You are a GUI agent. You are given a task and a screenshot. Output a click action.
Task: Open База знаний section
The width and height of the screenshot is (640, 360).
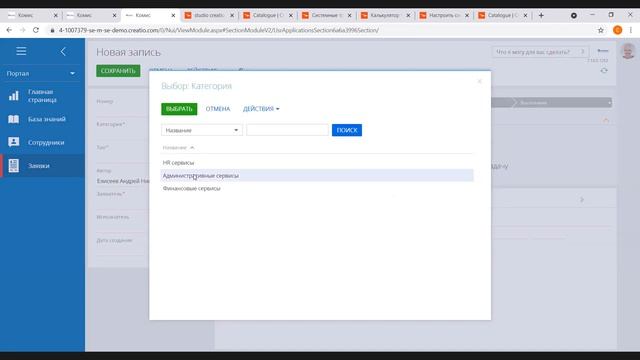pyautogui.click(x=42, y=119)
